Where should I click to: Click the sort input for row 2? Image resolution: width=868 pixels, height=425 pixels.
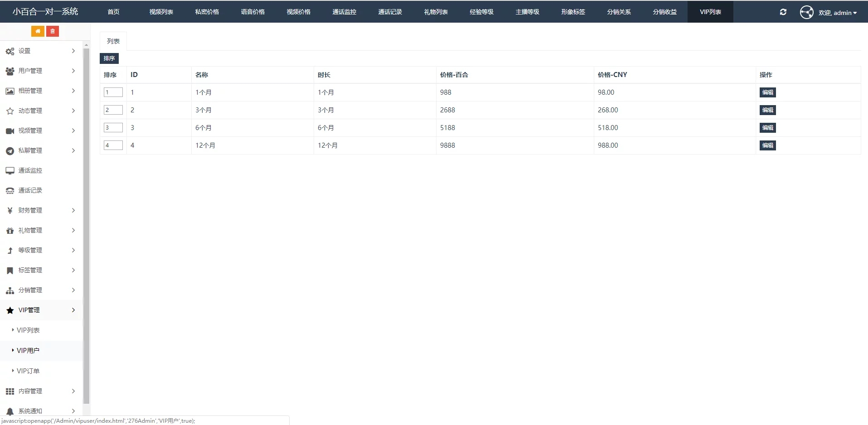click(x=113, y=110)
